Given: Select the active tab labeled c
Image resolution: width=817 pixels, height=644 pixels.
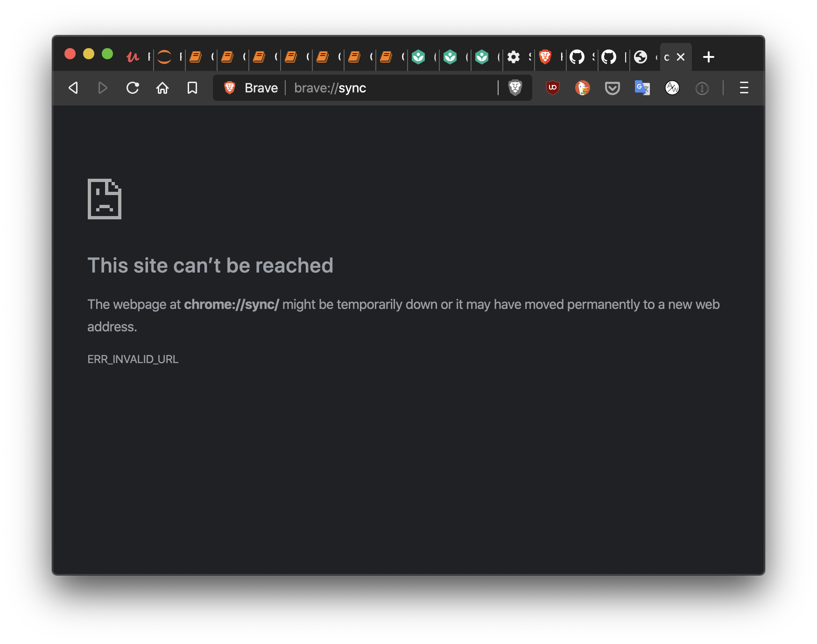Looking at the screenshot, I should pos(667,57).
